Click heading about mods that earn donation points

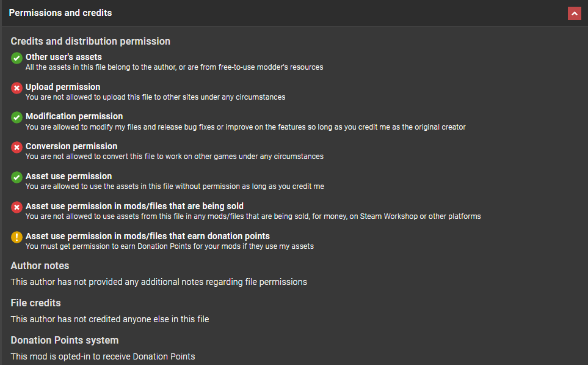tap(148, 236)
